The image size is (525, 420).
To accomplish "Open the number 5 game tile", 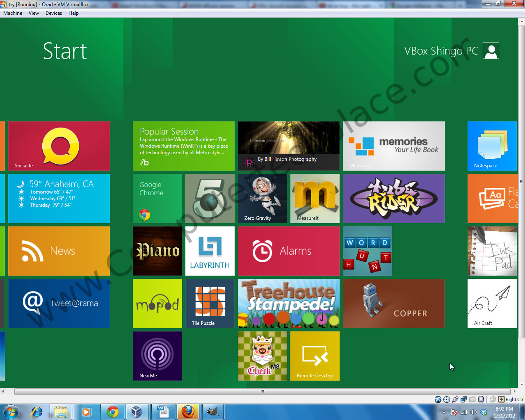I will pos(210,199).
